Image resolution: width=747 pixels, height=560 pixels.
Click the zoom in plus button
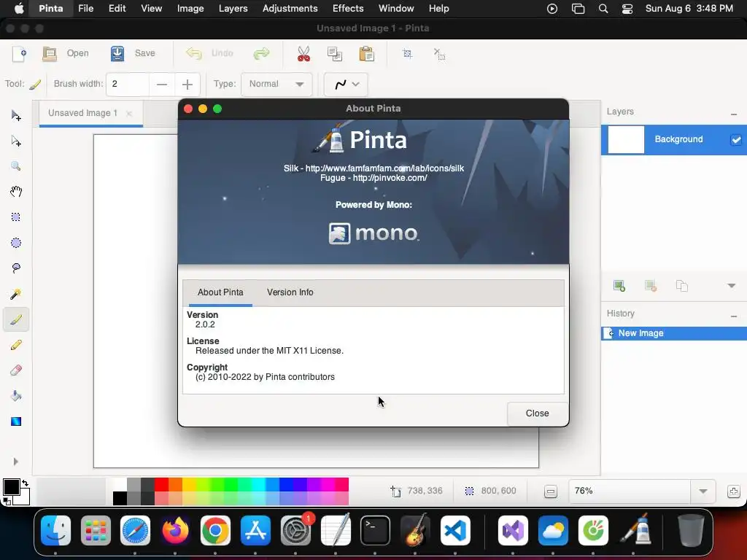pyautogui.click(x=734, y=491)
